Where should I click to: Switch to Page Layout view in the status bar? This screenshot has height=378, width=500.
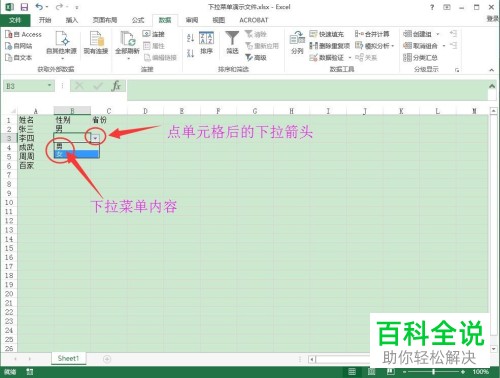coord(371,372)
